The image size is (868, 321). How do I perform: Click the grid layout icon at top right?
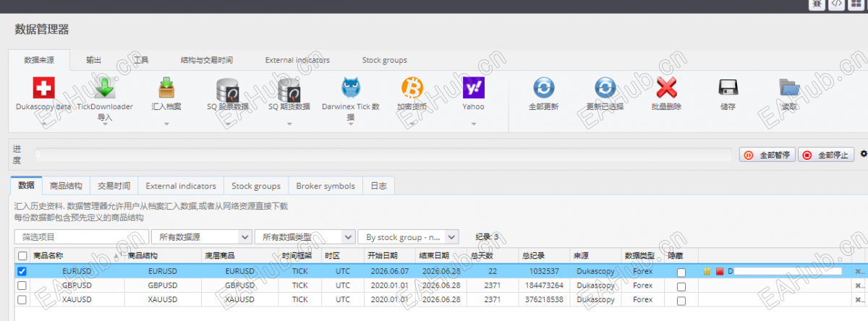[x=856, y=4]
